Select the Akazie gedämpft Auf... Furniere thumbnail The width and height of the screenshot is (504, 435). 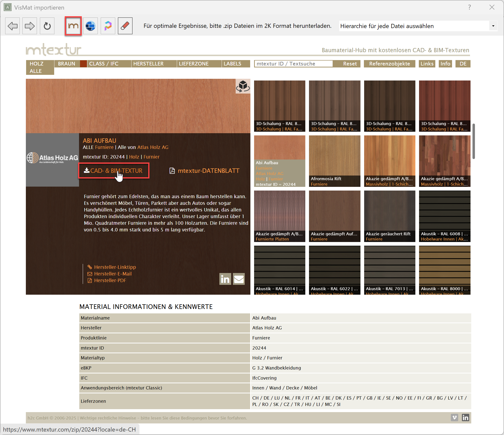click(x=335, y=216)
